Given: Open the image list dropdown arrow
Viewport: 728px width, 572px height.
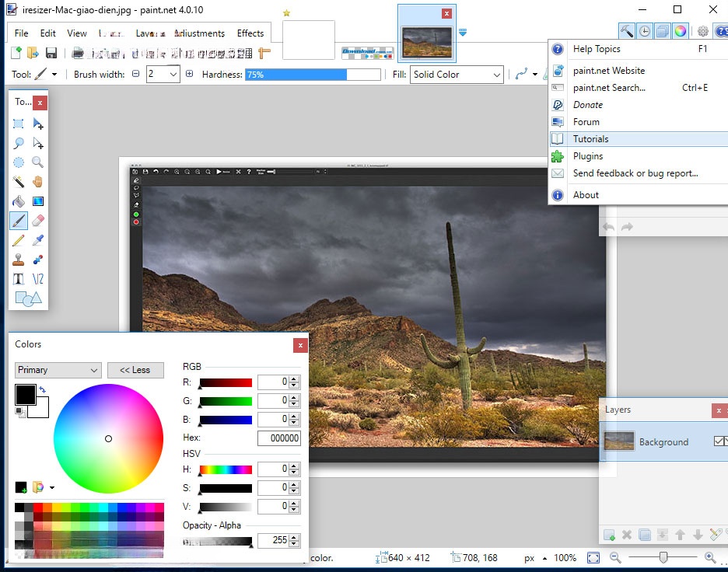Looking at the screenshot, I should point(463,33).
